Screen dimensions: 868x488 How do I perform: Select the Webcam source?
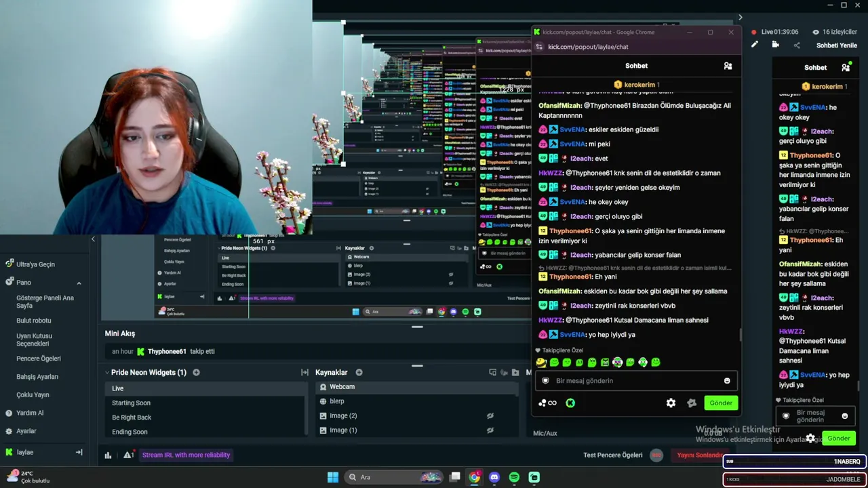416,386
